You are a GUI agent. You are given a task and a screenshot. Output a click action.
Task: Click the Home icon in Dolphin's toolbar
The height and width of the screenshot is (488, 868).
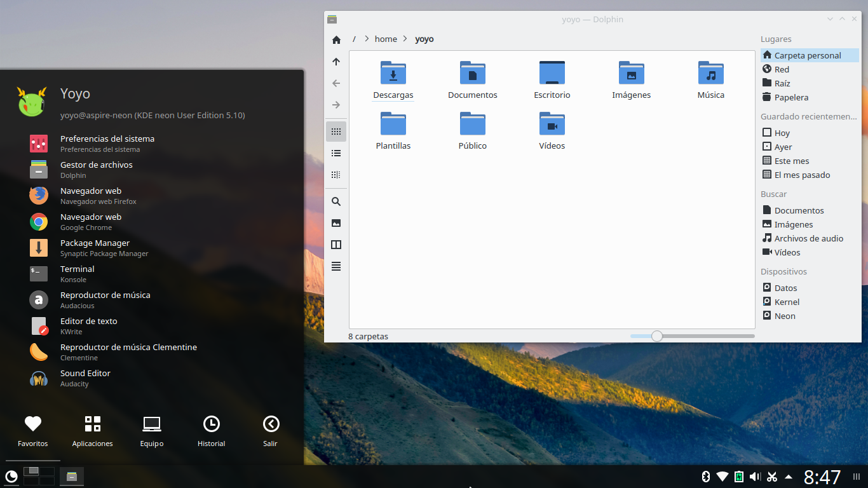click(336, 40)
